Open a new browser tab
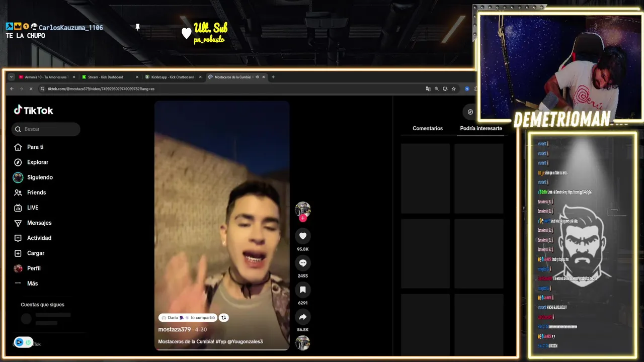Viewport: 644px width, 362px height. (273, 77)
